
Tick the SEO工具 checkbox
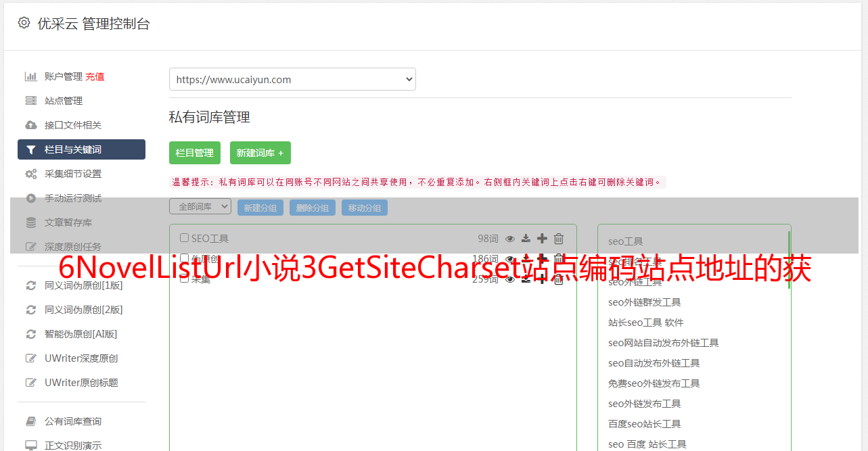(184, 238)
